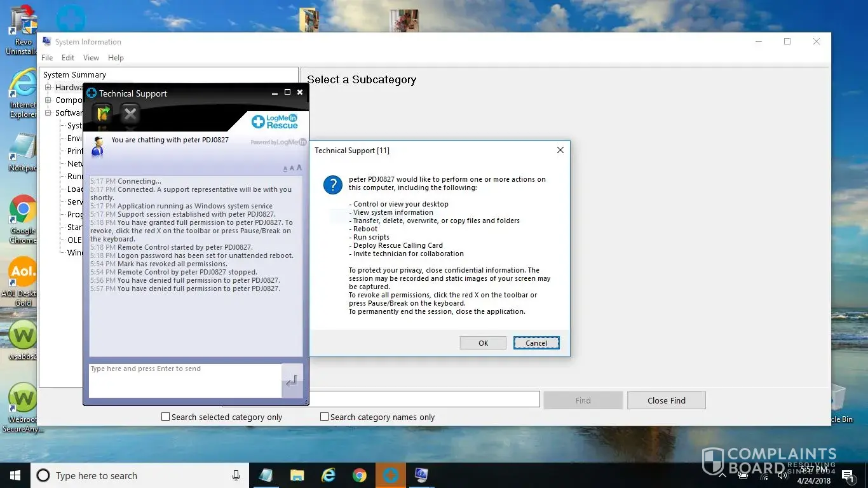Click OK to grant permissions

(x=483, y=343)
